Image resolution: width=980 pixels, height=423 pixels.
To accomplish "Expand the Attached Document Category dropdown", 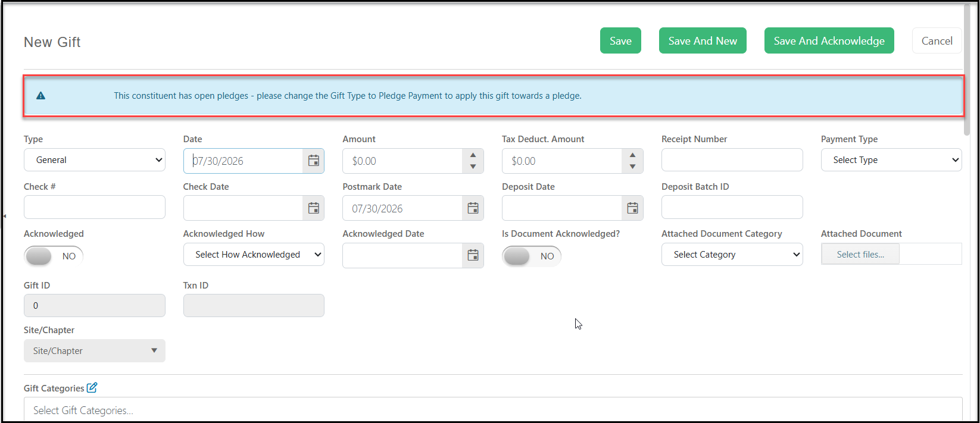I will coord(732,255).
